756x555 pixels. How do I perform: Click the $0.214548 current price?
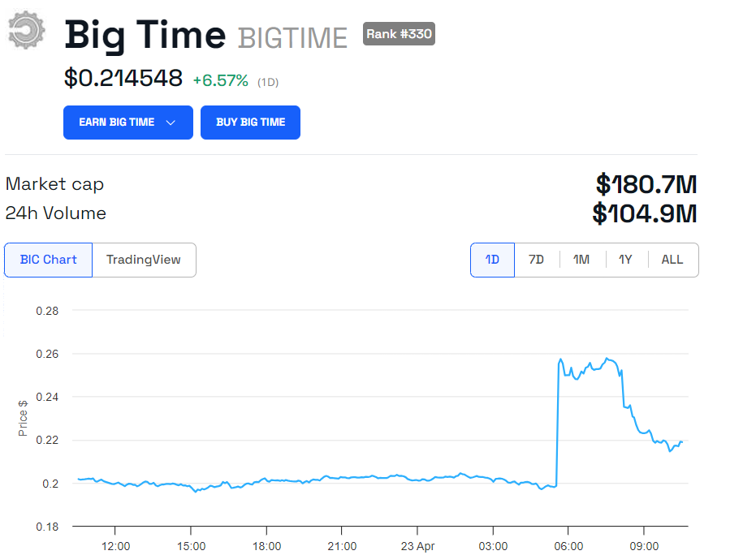[123, 79]
